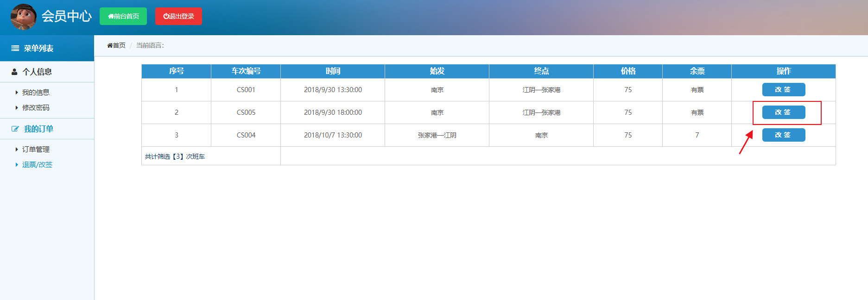Open 订单管理 in the sidebar
This screenshot has width=868, height=300.
[36, 149]
